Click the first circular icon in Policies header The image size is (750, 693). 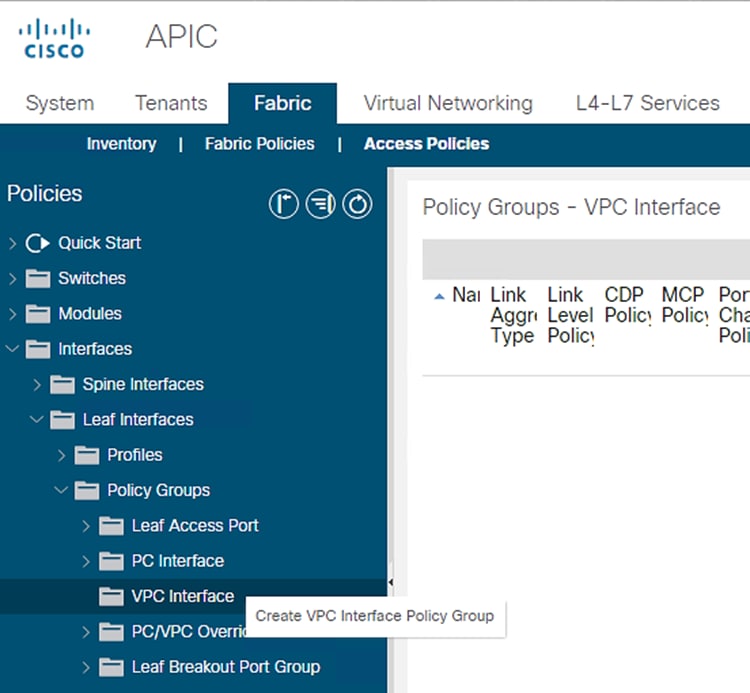click(284, 205)
